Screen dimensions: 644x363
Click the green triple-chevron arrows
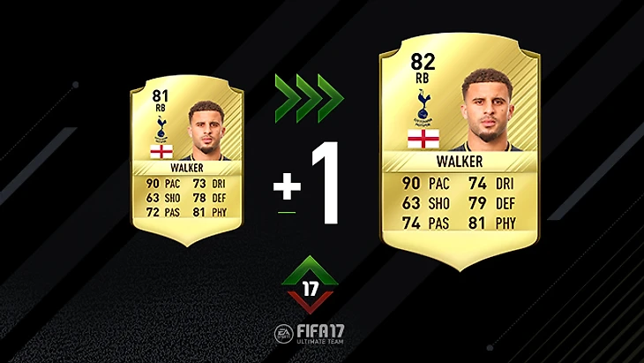pyautogui.click(x=310, y=98)
